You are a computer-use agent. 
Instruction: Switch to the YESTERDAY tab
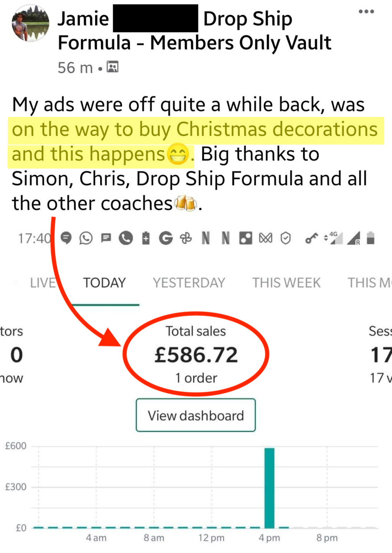pyautogui.click(x=189, y=283)
